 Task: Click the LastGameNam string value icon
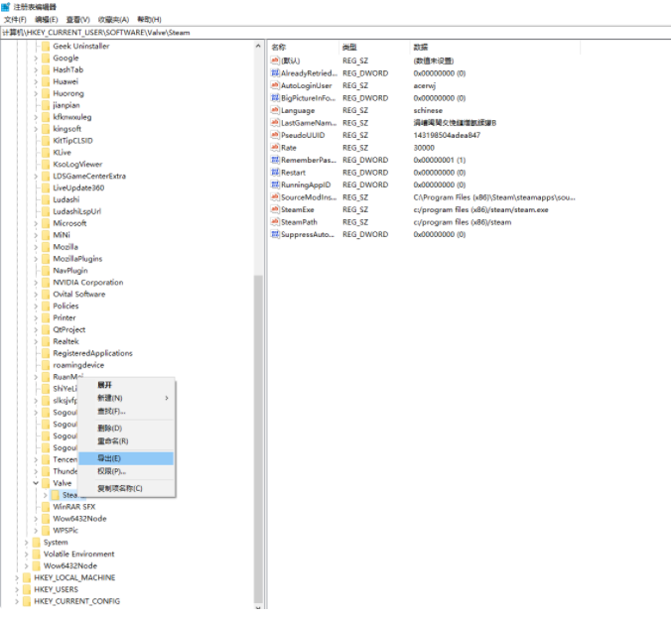[275, 123]
